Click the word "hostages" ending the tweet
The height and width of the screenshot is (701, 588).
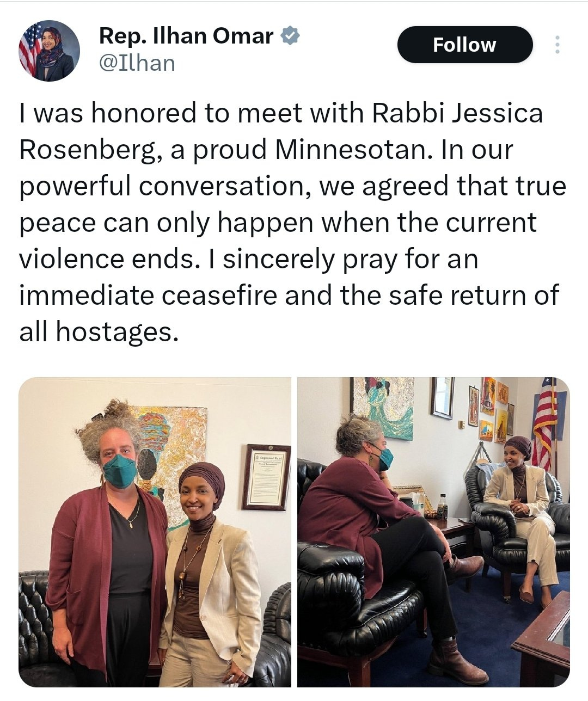(118, 333)
